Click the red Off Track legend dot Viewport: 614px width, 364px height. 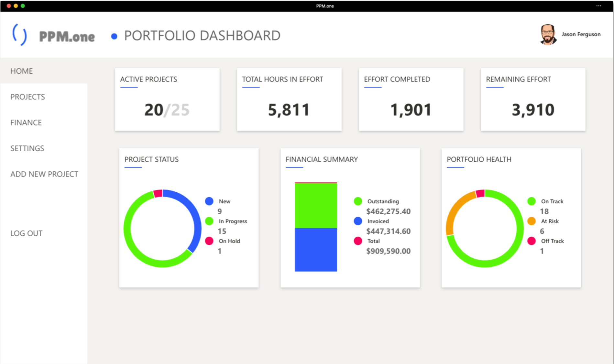[532, 241]
